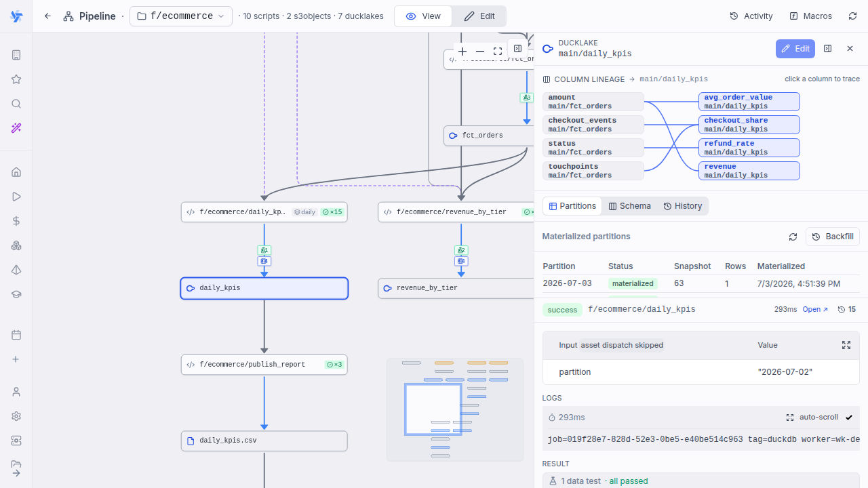Go back with the left arrow icon
The width and height of the screenshot is (868, 488).
(47, 16)
